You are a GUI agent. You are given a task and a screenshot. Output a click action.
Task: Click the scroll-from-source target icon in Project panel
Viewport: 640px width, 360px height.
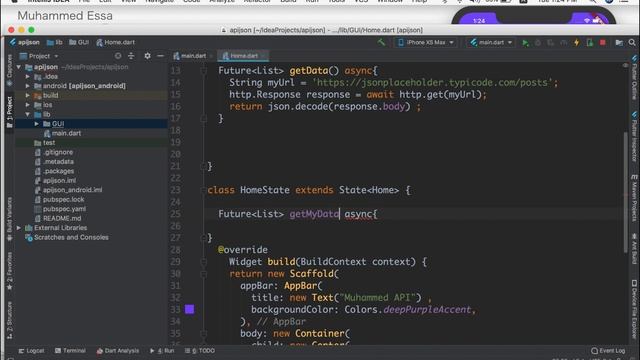(118, 56)
